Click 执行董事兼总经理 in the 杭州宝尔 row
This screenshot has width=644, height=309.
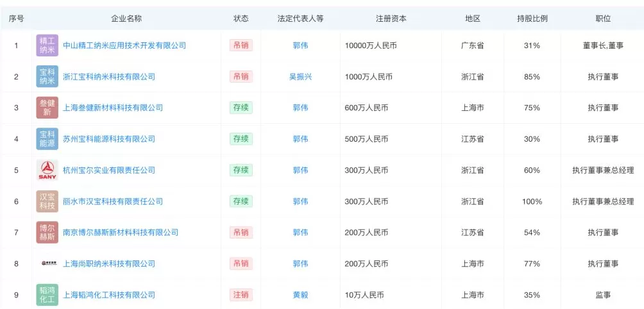[x=603, y=171]
